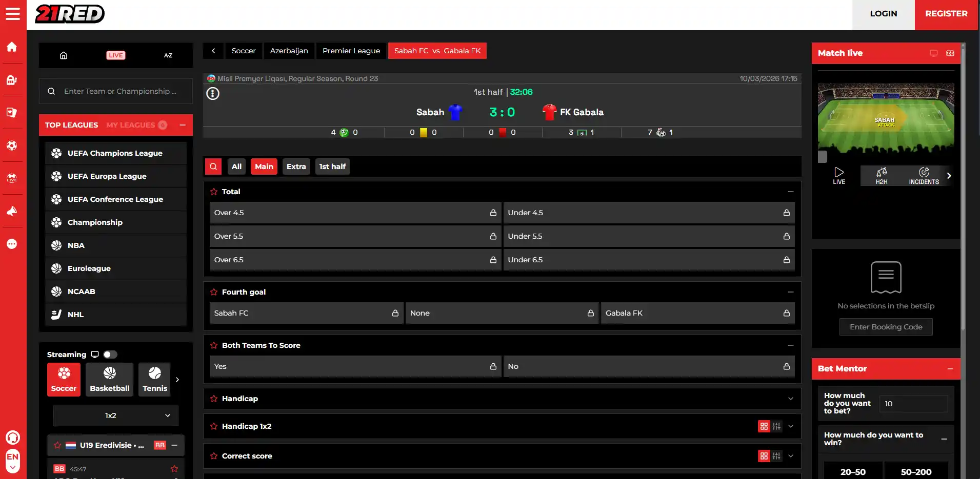Screen dimensions: 980x479
Task: Favorite the Correct score market star
Action: [x=214, y=456]
